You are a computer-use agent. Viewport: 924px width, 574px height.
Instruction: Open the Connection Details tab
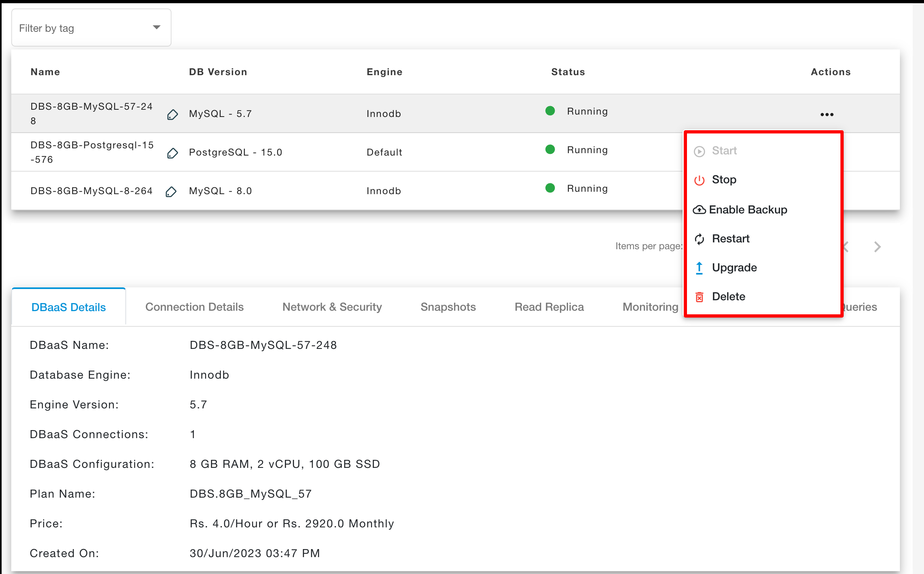(194, 307)
